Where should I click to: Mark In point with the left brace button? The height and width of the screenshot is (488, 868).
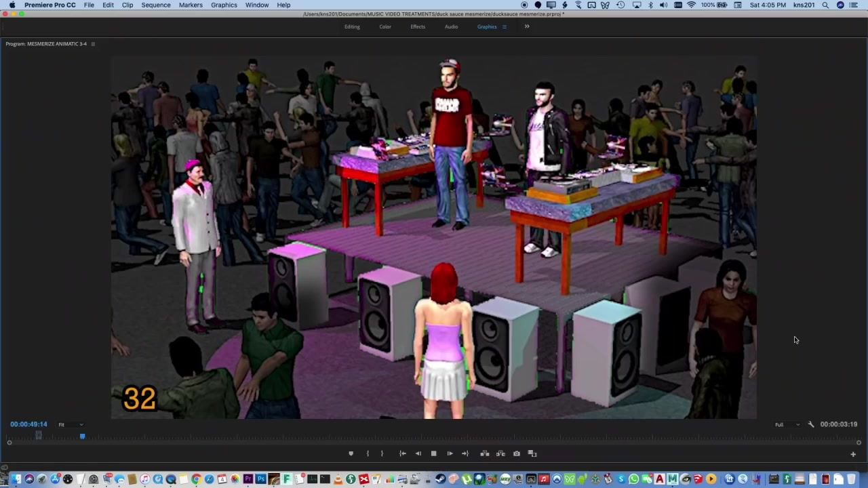(368, 453)
